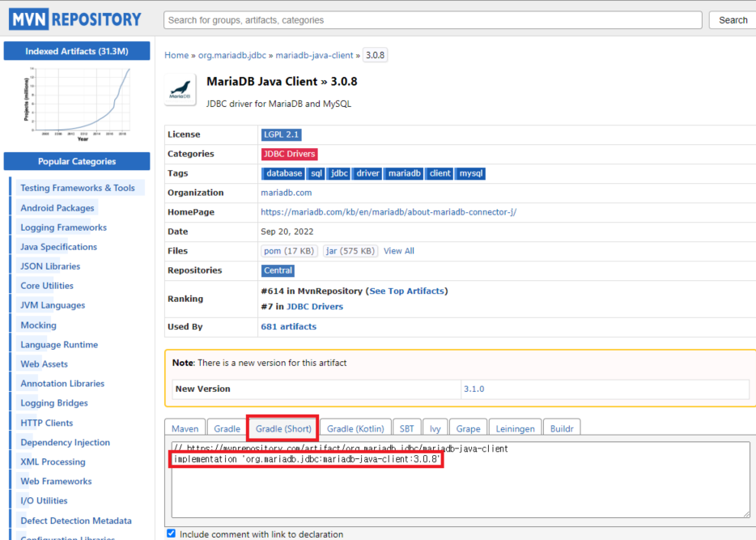Click the MVN Repository logo
The width and height of the screenshot is (756, 540).
(75, 19)
